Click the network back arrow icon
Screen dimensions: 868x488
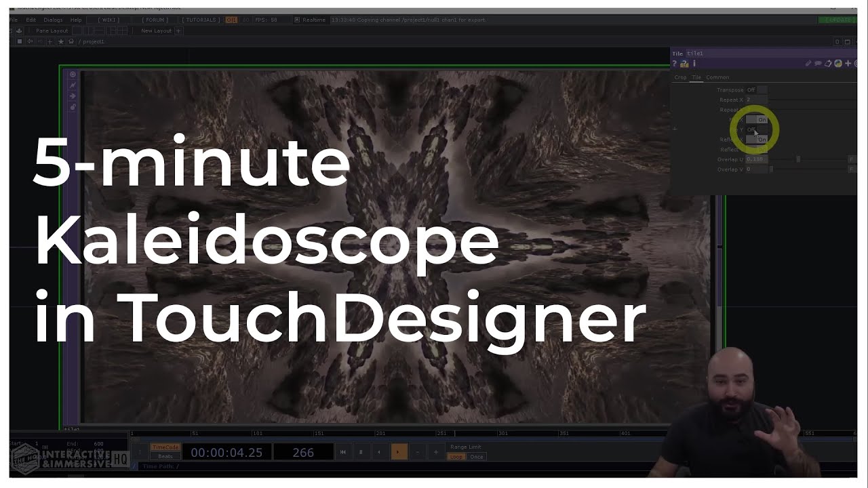point(30,41)
